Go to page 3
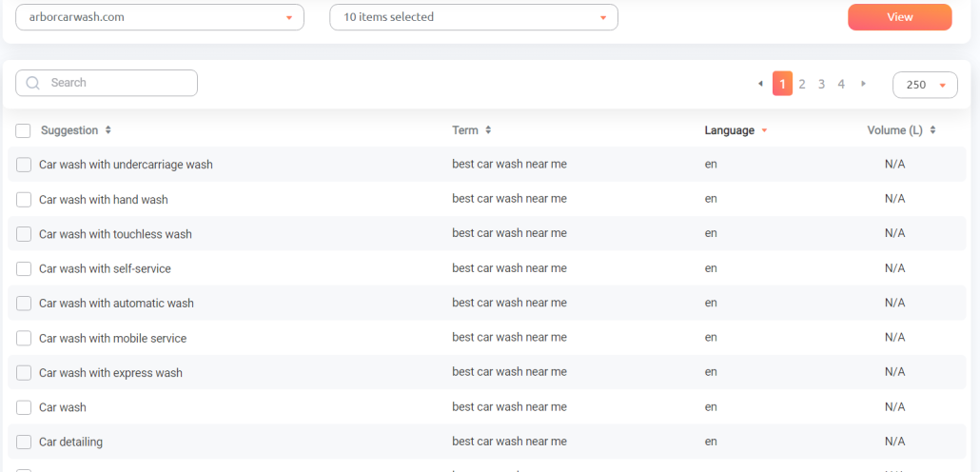The width and height of the screenshot is (980, 472). [x=821, y=84]
